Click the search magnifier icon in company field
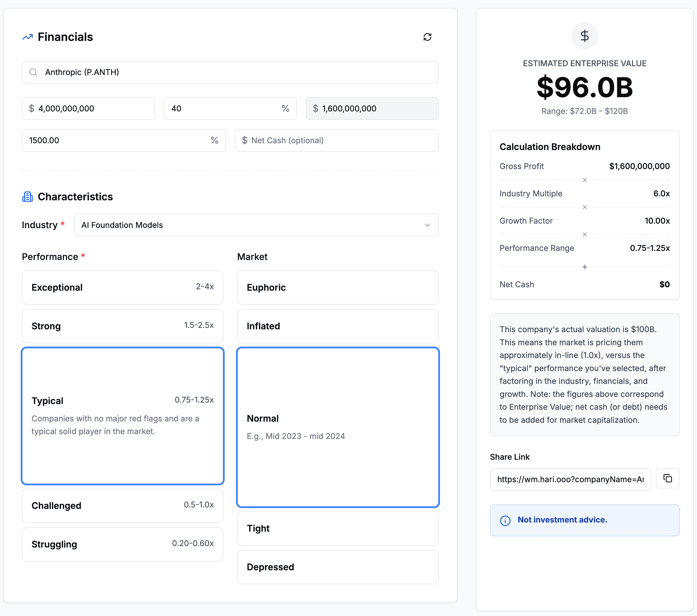Screen dimensions: 697x616 33,72
